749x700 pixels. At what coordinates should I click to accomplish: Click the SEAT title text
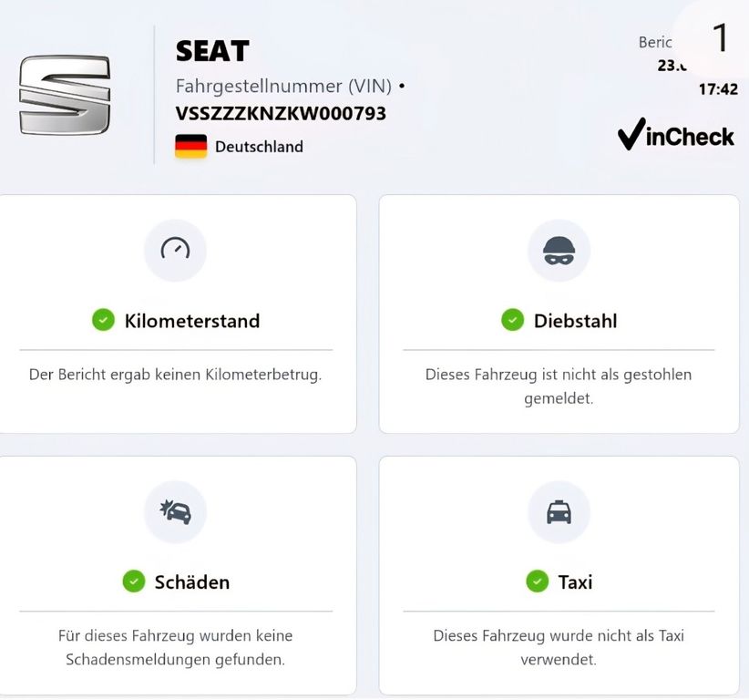point(212,51)
